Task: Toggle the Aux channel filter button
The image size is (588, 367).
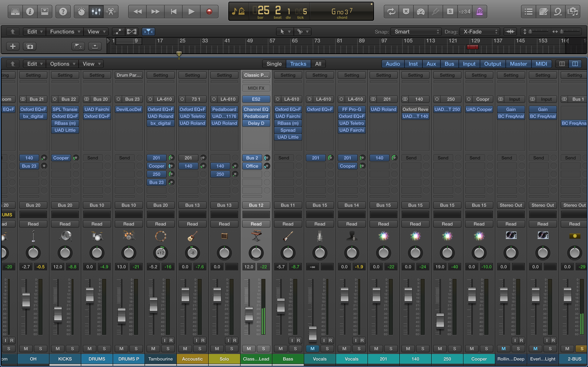Action: (x=431, y=64)
